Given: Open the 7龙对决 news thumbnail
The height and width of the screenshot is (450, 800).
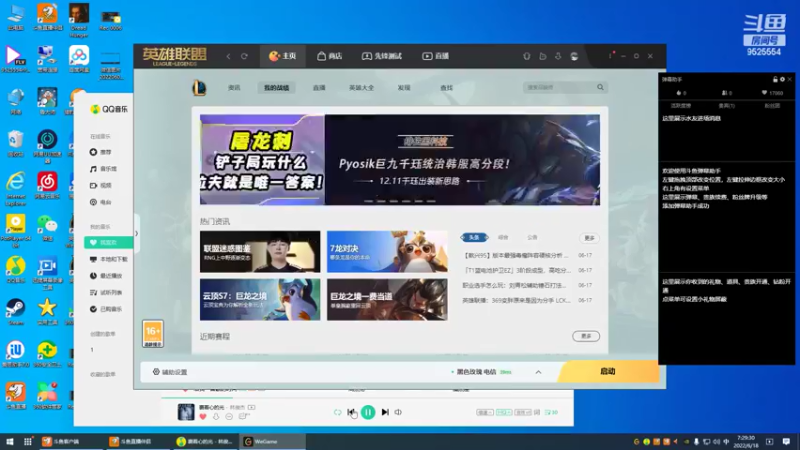Looking at the screenshot, I should 387,252.
